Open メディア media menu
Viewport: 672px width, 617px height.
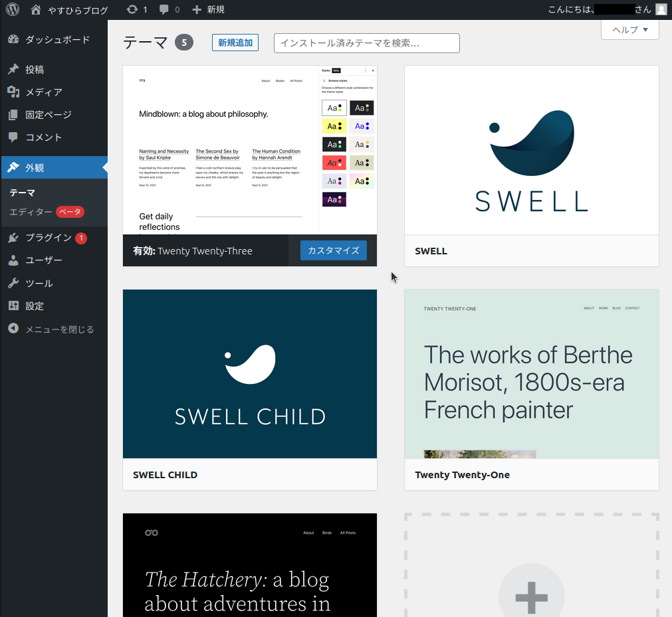point(54,92)
